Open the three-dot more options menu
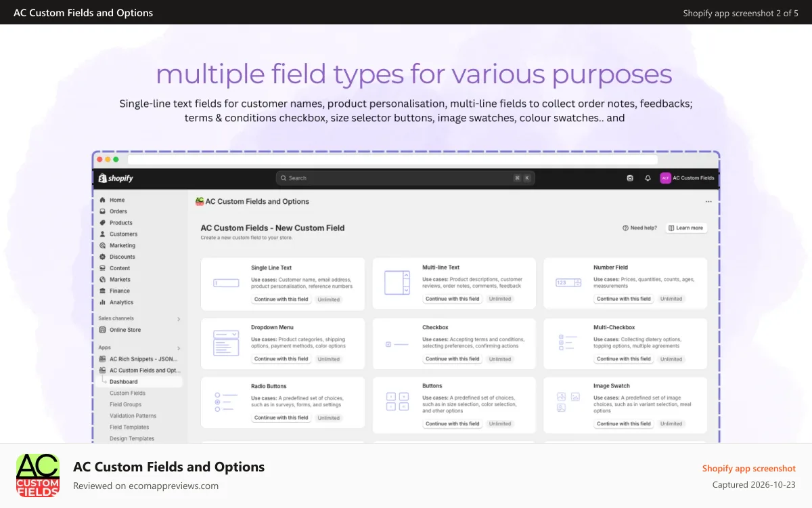The width and height of the screenshot is (812, 508). (x=708, y=202)
